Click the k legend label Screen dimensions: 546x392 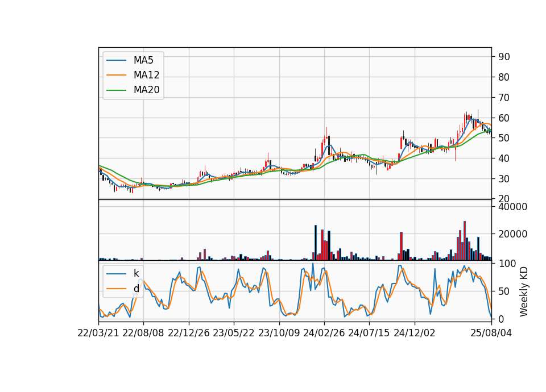136,273
